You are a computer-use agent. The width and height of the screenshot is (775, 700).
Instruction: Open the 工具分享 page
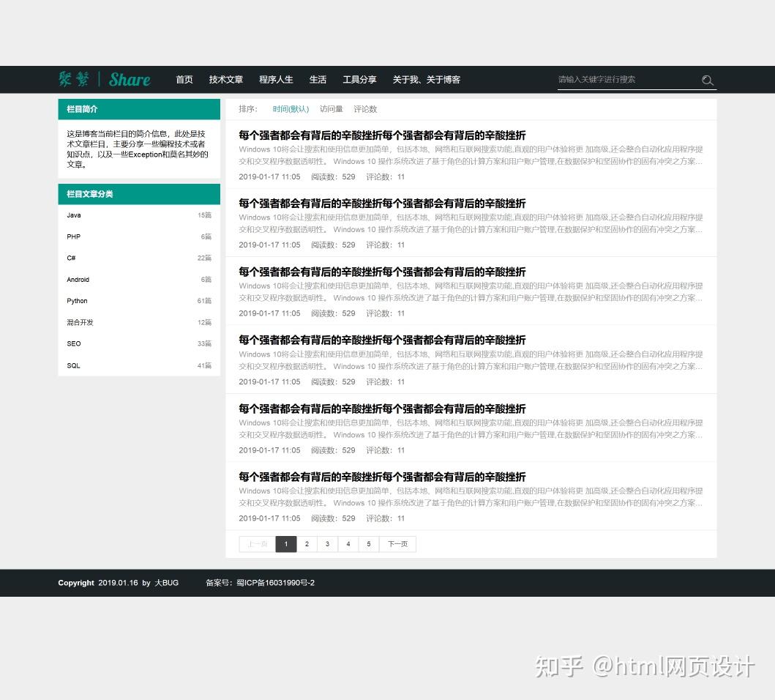pyautogui.click(x=359, y=80)
